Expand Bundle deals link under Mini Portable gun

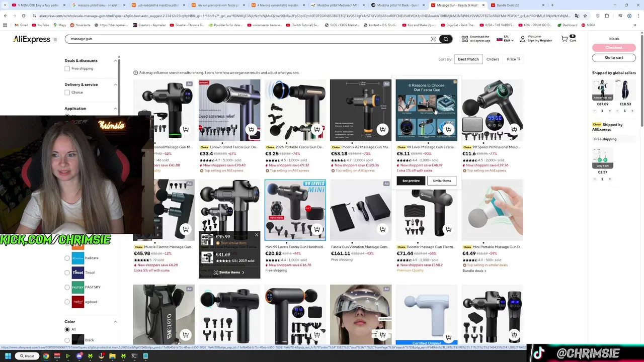click(474, 271)
